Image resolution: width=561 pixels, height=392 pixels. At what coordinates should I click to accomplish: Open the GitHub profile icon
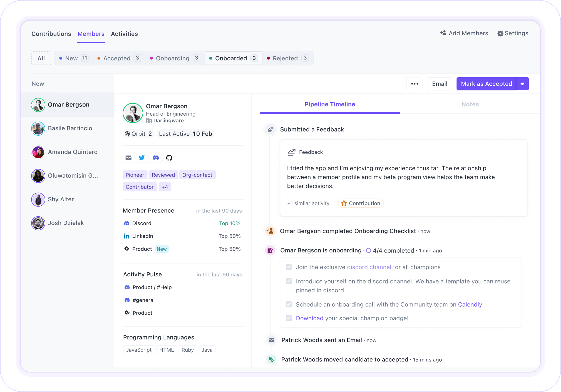(x=169, y=158)
